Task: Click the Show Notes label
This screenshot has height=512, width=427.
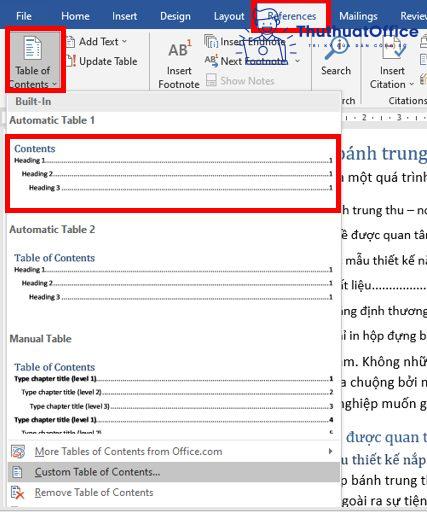Action: (x=247, y=81)
